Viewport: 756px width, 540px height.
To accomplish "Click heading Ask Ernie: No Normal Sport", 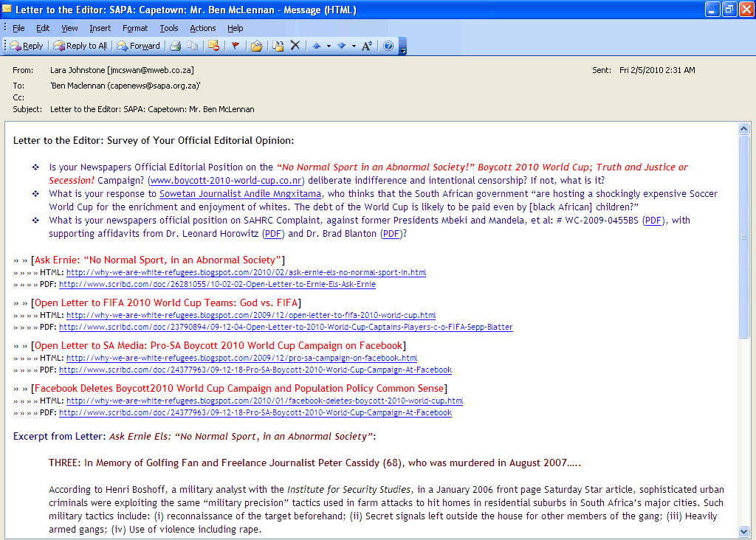I will pos(158,260).
